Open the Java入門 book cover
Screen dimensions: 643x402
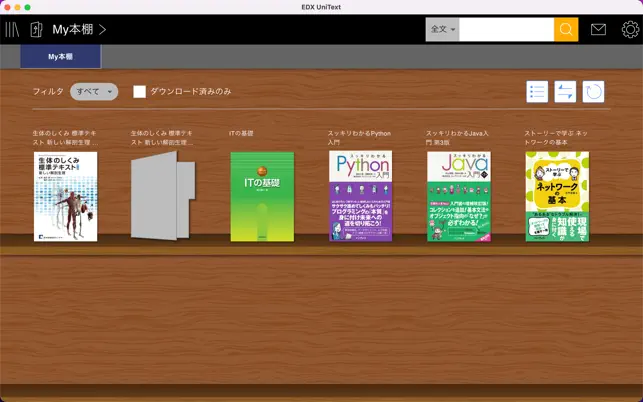[459, 196]
